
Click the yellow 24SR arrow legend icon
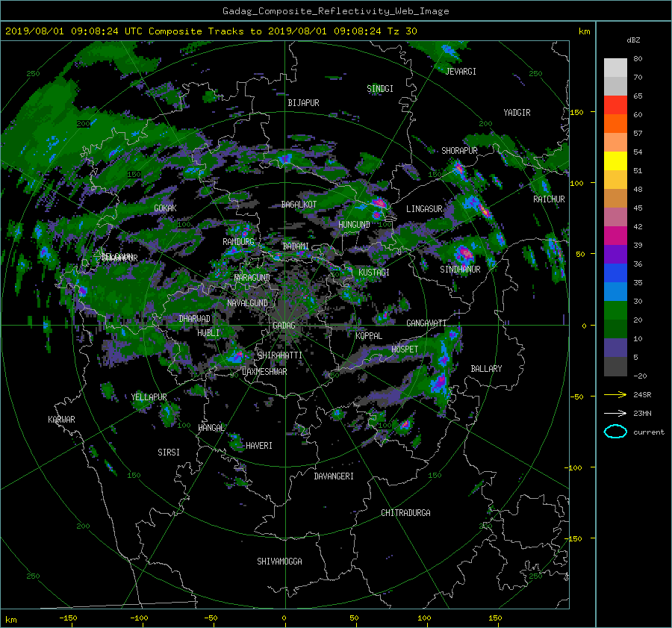[615, 394]
